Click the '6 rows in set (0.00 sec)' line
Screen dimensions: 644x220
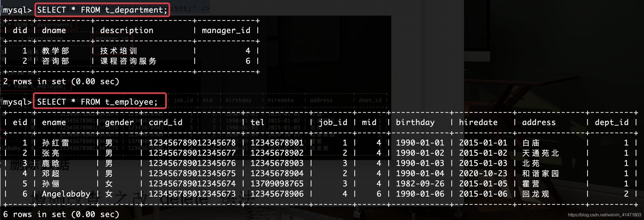click(x=61, y=214)
